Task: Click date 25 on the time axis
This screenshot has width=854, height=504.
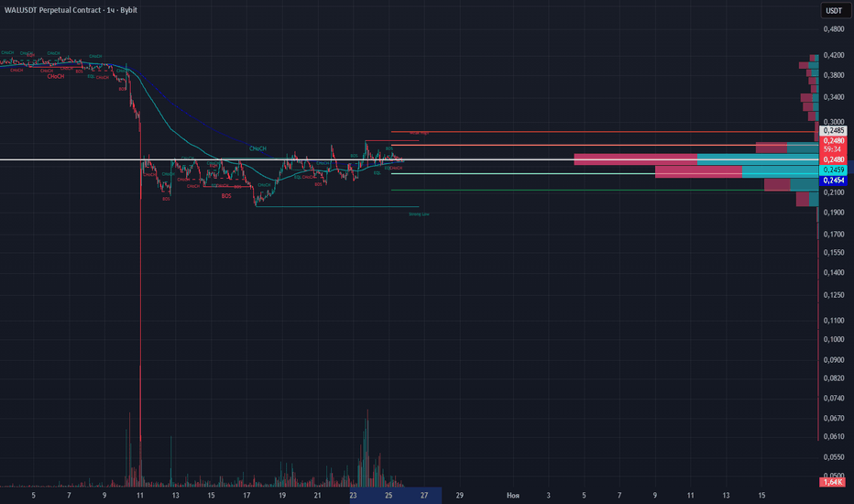Action: (389, 495)
